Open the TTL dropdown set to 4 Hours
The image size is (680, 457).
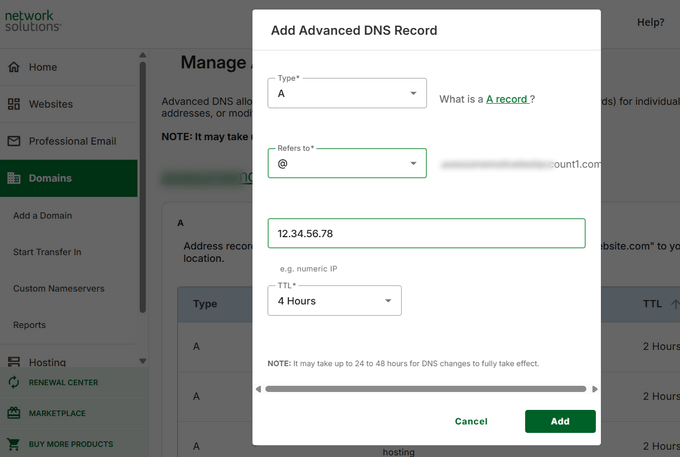(x=334, y=301)
